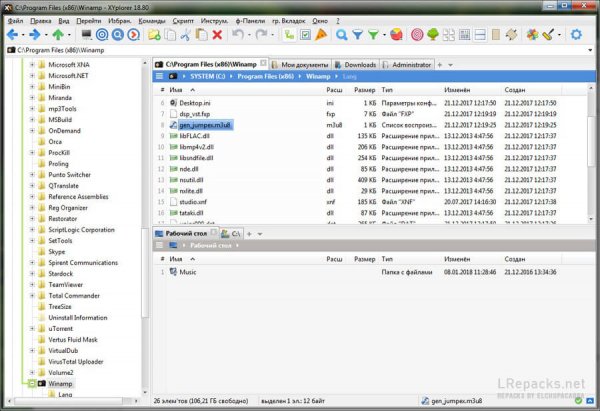
Task: Click the orange triangle toolbar icon
Action: (x=321, y=35)
